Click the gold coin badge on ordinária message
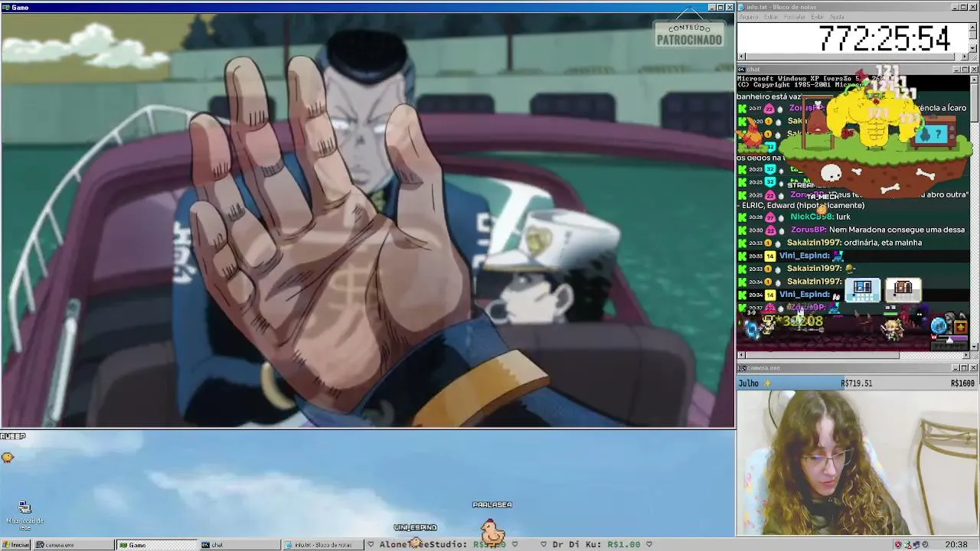The width and height of the screenshot is (980, 551). click(x=768, y=243)
